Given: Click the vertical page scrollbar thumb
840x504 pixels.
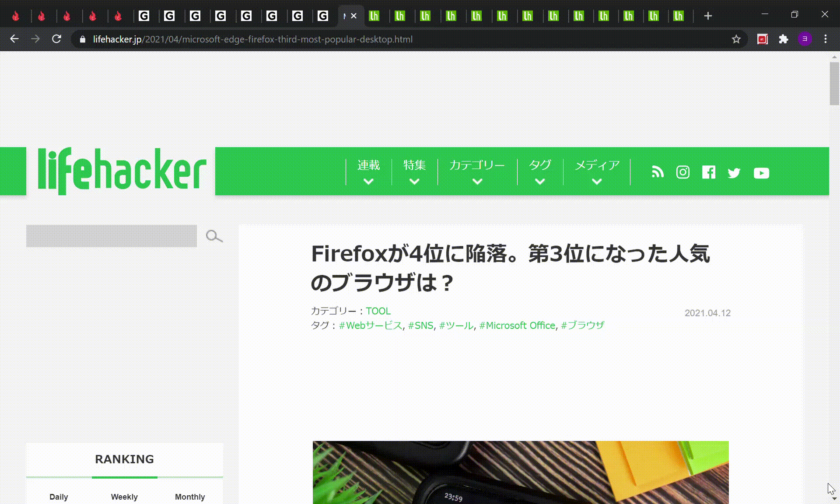Looking at the screenshot, I should [x=834, y=83].
